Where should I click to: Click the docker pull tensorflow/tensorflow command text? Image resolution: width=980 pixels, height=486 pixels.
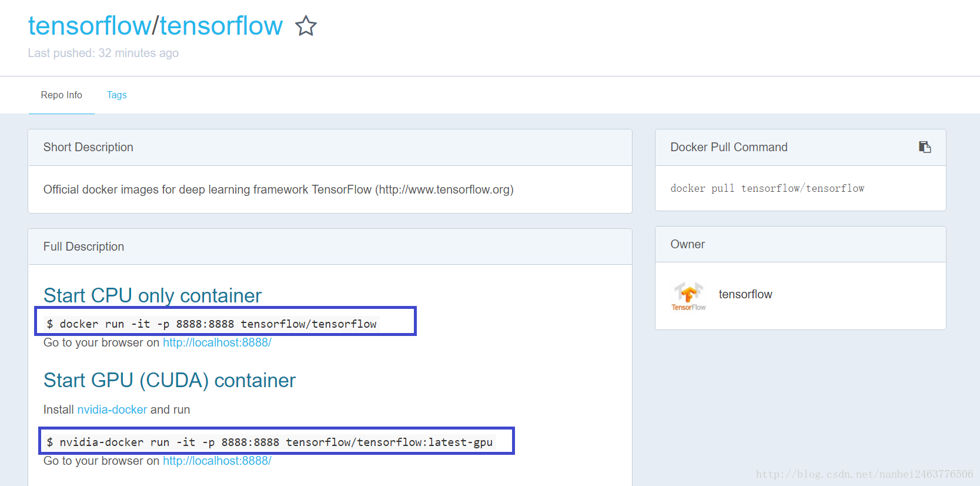click(x=767, y=188)
